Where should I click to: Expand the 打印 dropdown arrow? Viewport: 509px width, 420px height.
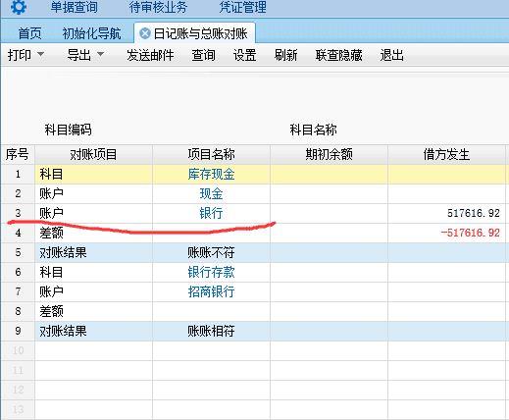[x=41, y=54]
